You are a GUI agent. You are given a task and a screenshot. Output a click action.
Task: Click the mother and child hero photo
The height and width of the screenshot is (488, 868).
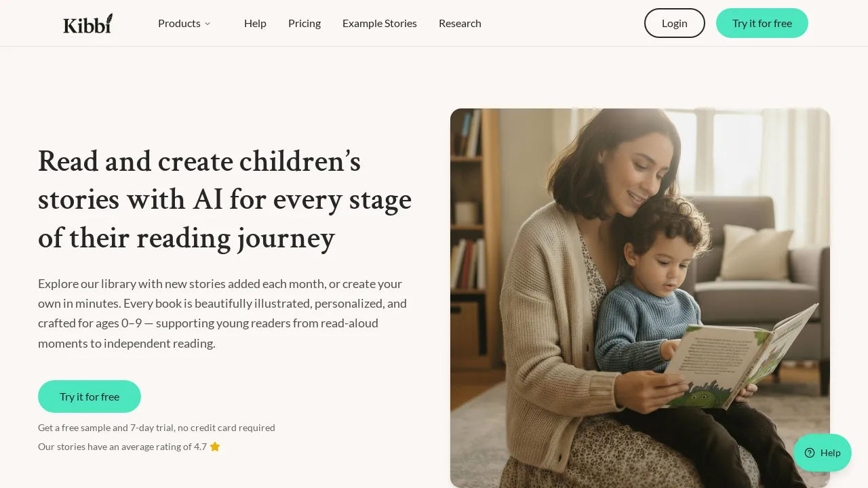pyautogui.click(x=640, y=298)
